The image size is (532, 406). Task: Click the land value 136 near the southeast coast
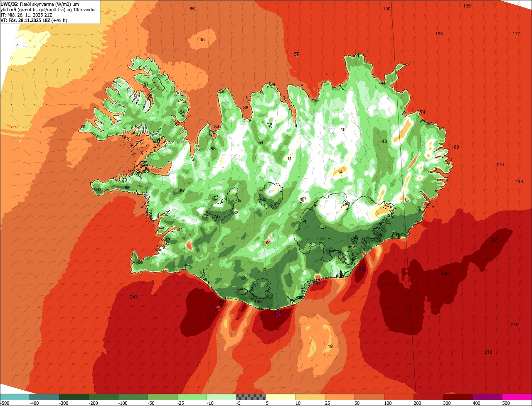pos(377,240)
